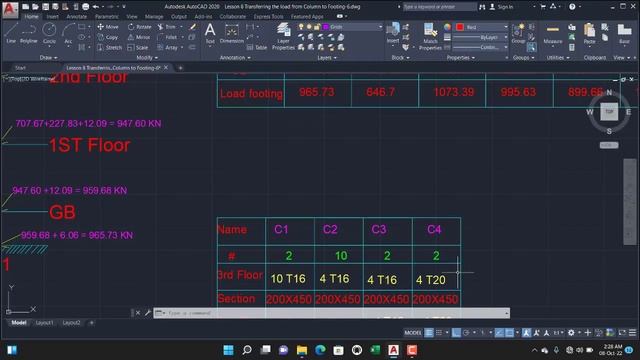640x360 pixels.
Task: Activate the Rotate command
Action: click(x=139, y=27)
